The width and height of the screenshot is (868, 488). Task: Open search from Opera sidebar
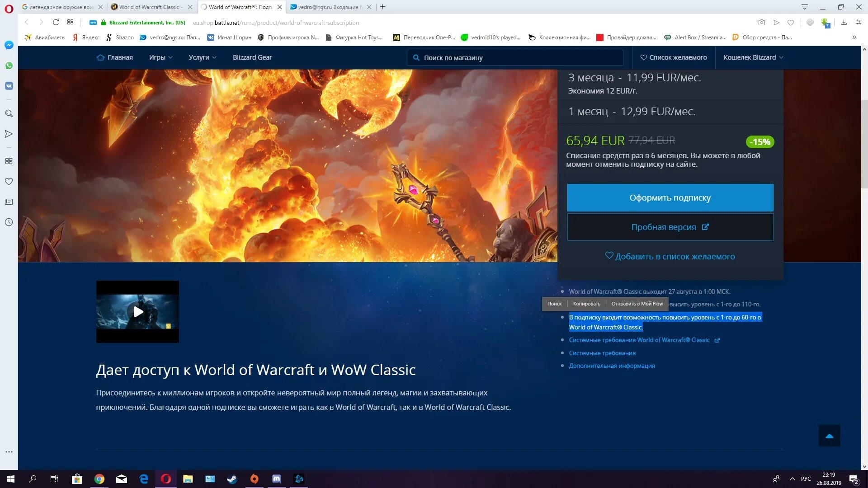(x=9, y=113)
